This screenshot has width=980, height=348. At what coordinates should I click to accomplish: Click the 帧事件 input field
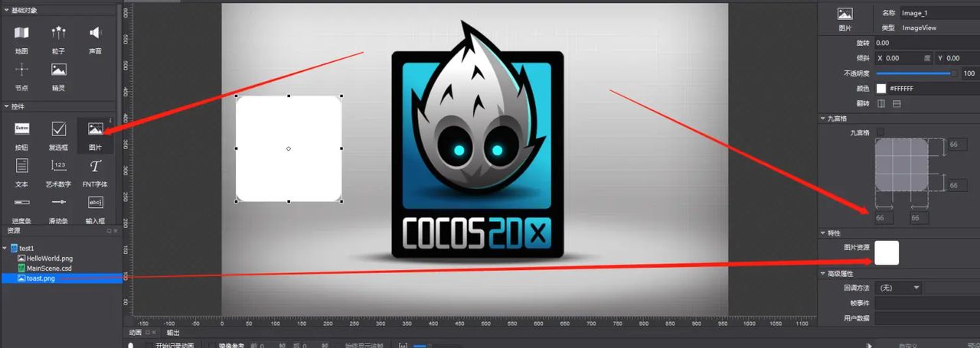tap(927, 303)
